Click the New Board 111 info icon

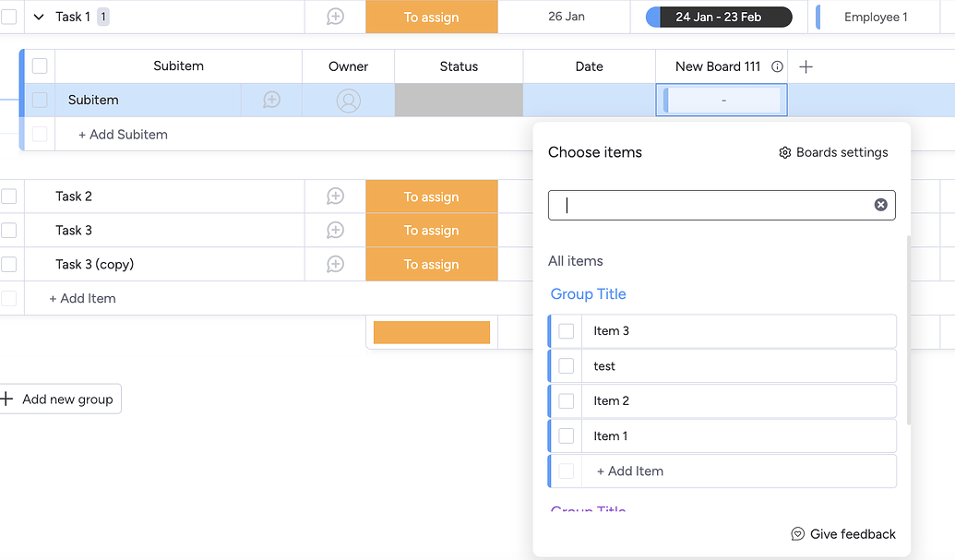pyautogui.click(x=777, y=66)
